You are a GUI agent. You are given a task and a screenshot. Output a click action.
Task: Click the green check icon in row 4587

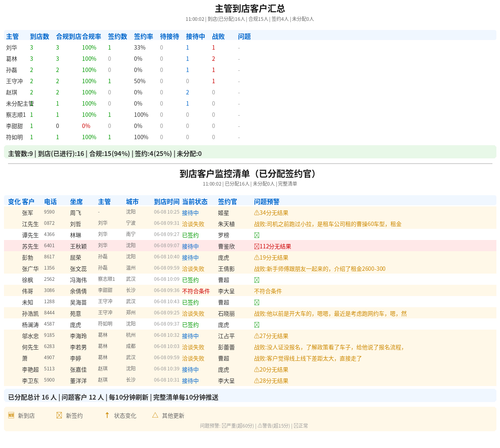point(257,325)
